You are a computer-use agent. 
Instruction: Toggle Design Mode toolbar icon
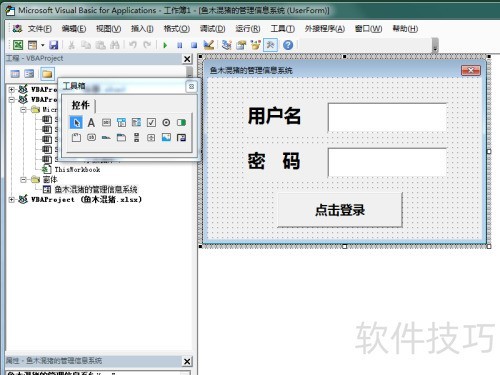[x=209, y=45]
